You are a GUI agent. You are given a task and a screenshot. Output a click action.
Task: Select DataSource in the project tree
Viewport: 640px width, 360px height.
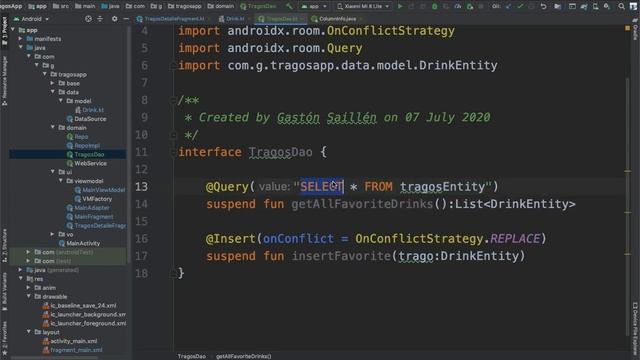click(90, 119)
